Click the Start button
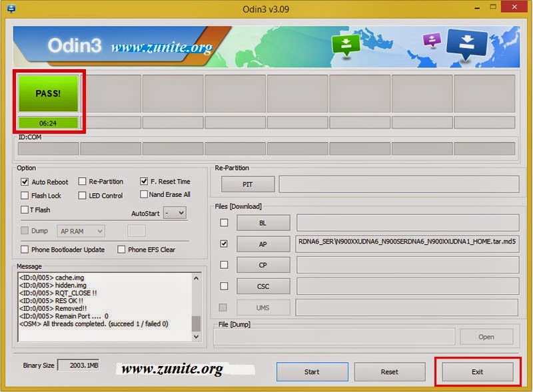 (x=312, y=371)
